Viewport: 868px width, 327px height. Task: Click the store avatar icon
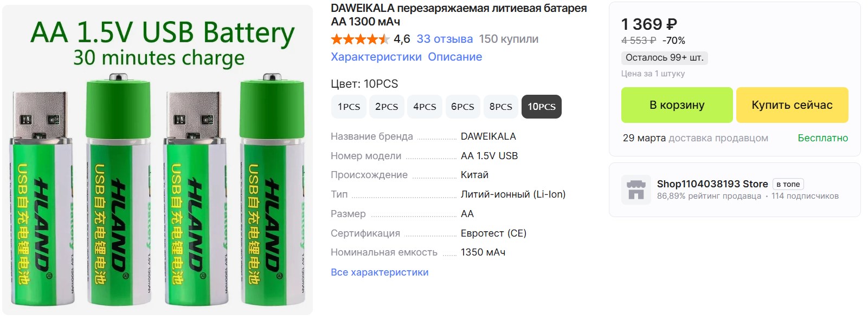coord(636,189)
